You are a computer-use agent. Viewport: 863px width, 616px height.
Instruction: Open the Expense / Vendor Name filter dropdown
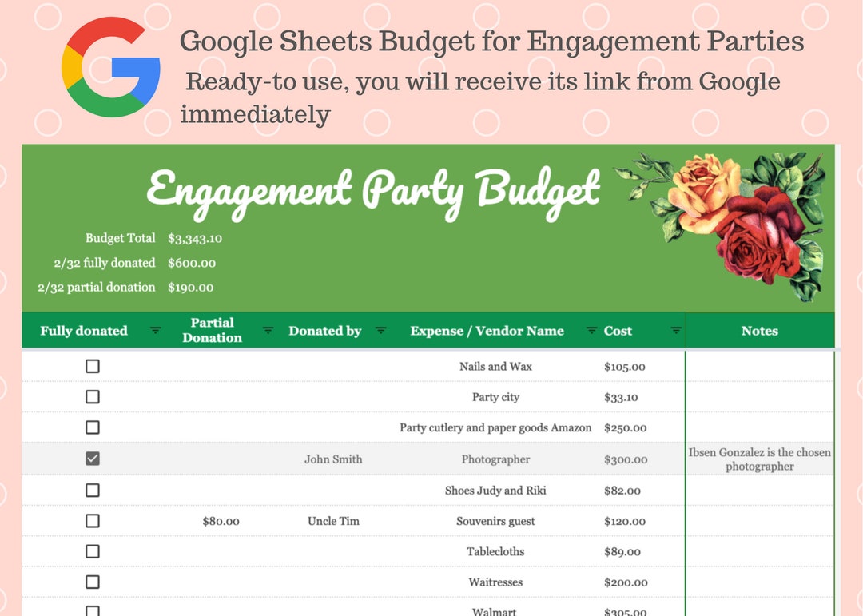pyautogui.click(x=590, y=330)
